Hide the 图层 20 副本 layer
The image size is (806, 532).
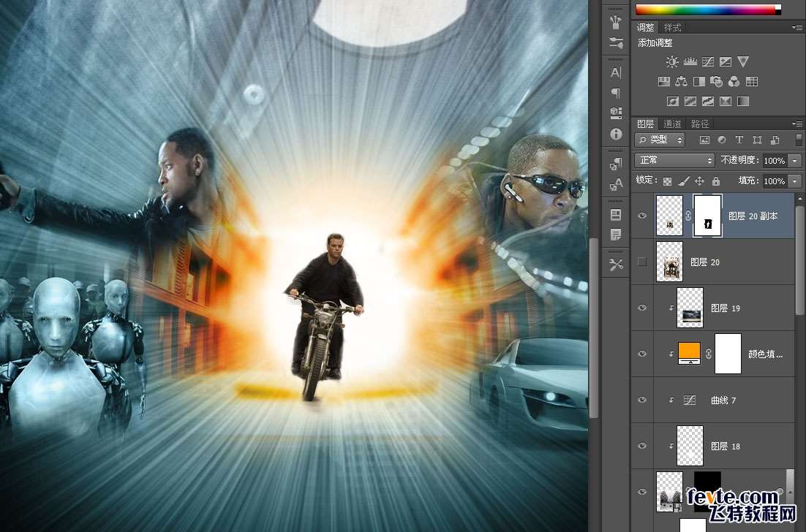tap(642, 216)
